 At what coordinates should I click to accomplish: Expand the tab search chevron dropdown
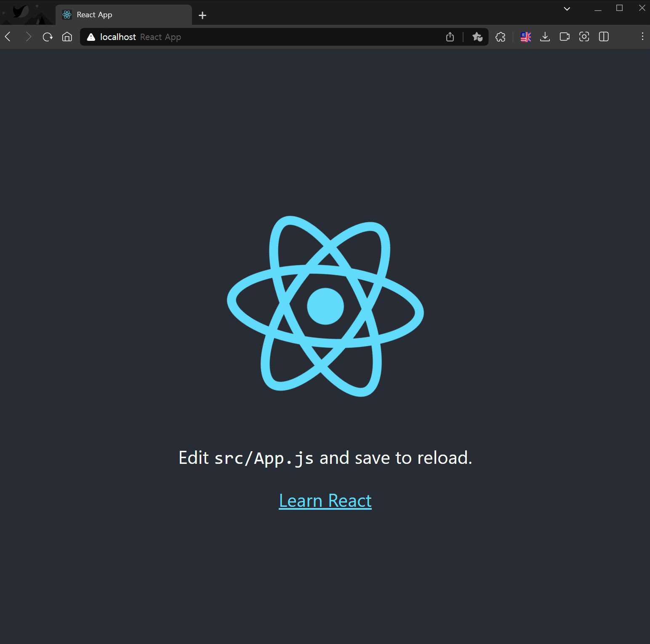(567, 8)
